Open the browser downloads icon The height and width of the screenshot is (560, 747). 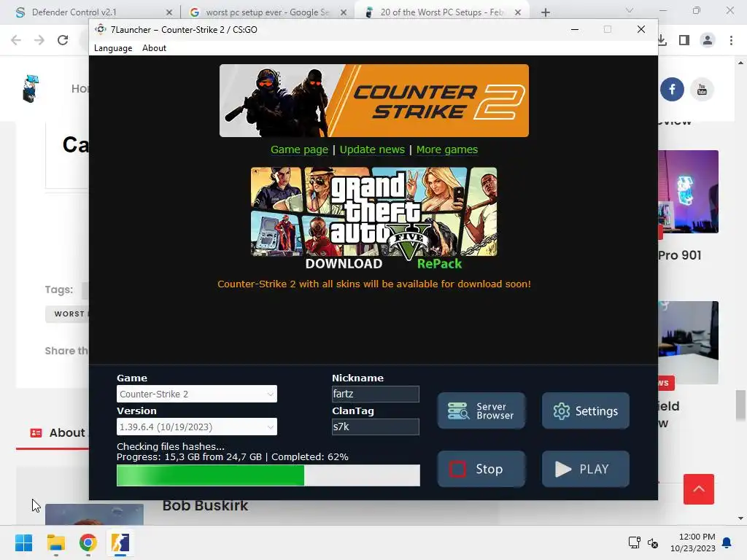[x=662, y=40]
